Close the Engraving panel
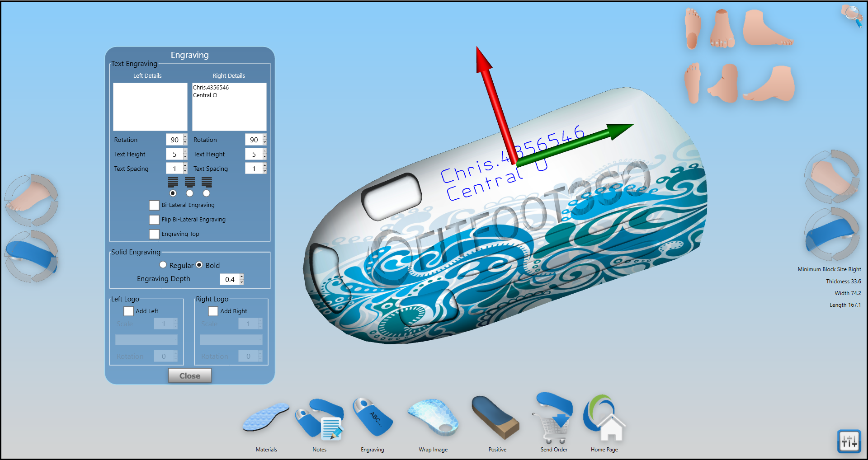868x460 pixels. coord(189,376)
